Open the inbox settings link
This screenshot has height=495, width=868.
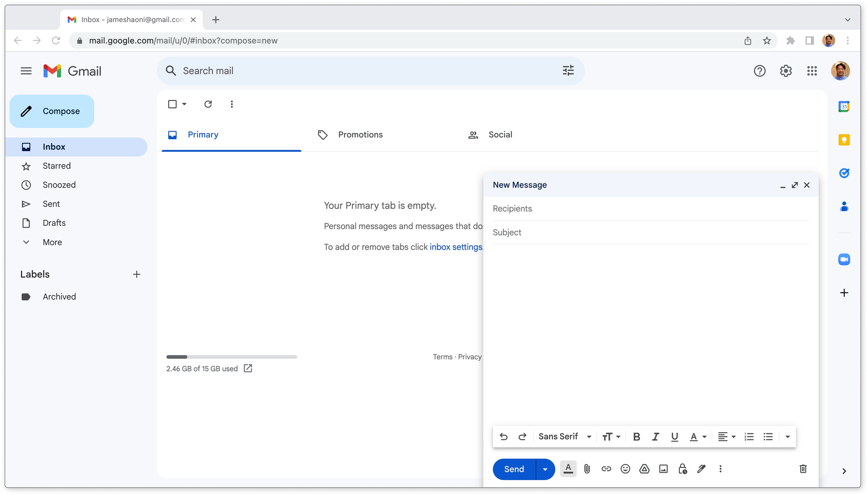coord(456,247)
